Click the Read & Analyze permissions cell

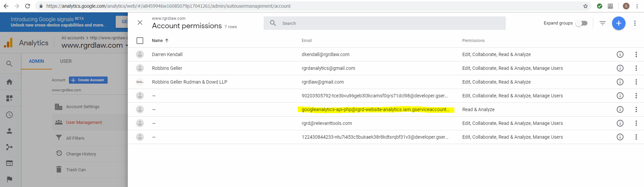(x=478, y=109)
